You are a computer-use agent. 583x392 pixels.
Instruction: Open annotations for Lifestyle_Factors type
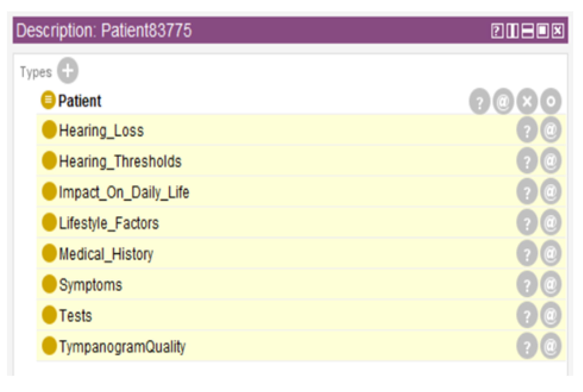click(550, 223)
